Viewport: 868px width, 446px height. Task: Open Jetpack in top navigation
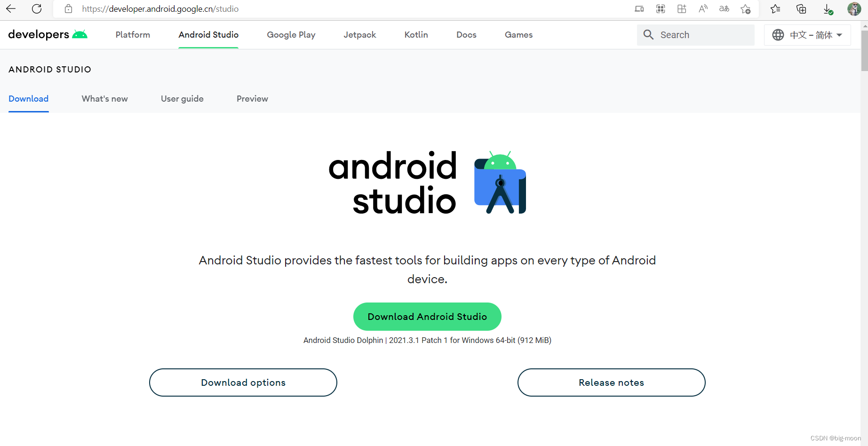pos(360,35)
